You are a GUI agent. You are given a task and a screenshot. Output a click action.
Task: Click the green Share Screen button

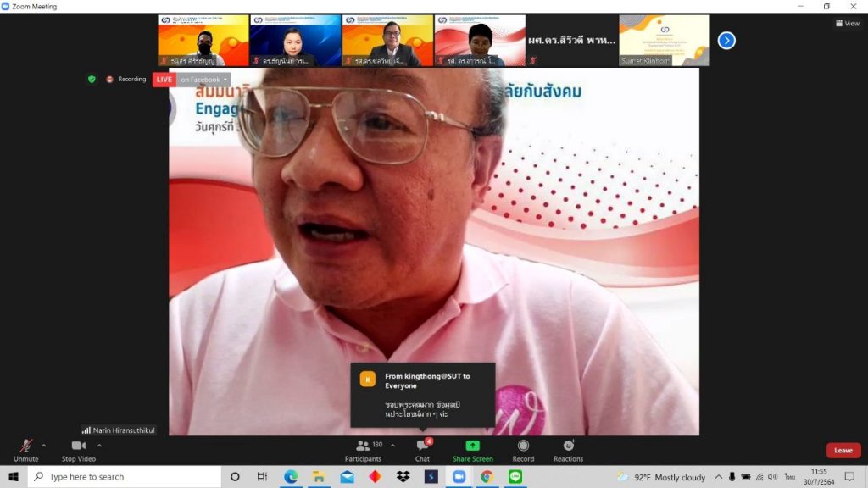473,451
